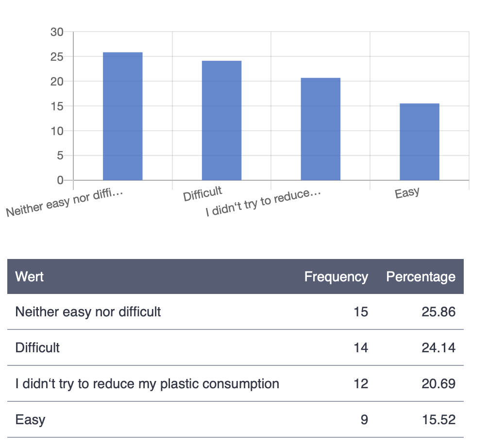Click the 'Difficult' x-axis label
The height and width of the screenshot is (448, 488).
[x=202, y=194]
